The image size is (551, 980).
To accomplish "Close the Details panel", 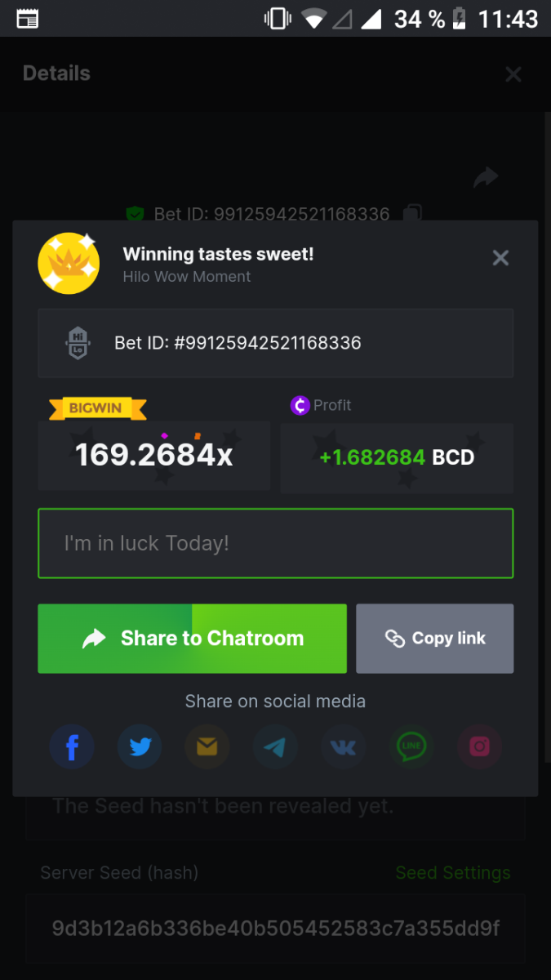I will 513,74.
